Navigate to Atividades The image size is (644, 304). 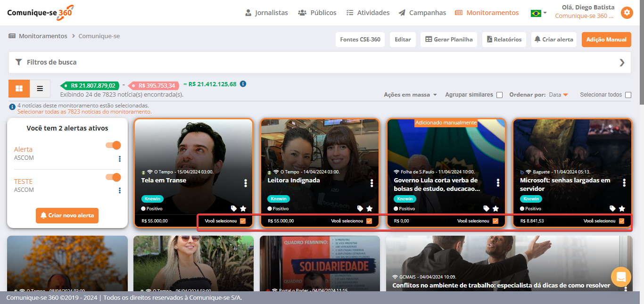coord(368,13)
